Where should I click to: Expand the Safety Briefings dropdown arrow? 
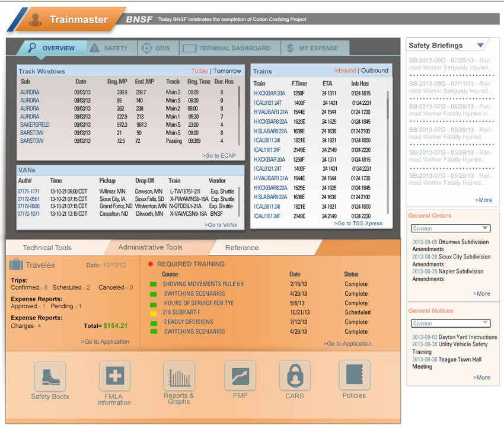pyautogui.click(x=480, y=46)
